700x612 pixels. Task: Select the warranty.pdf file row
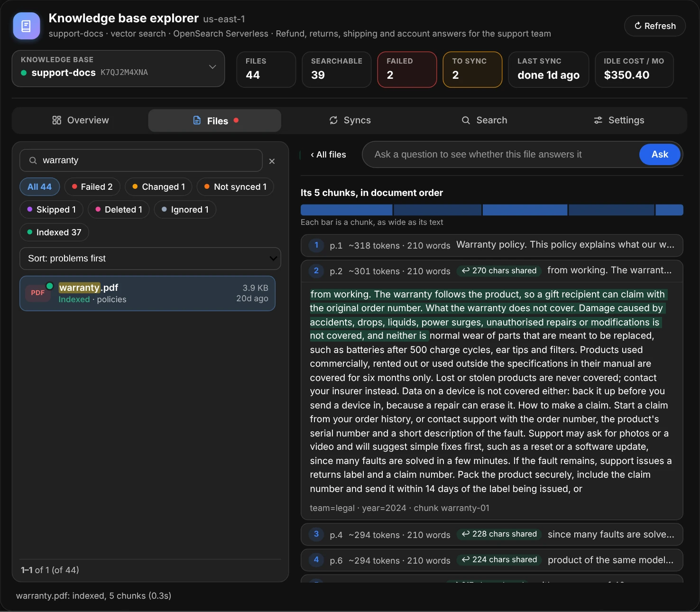coord(147,294)
